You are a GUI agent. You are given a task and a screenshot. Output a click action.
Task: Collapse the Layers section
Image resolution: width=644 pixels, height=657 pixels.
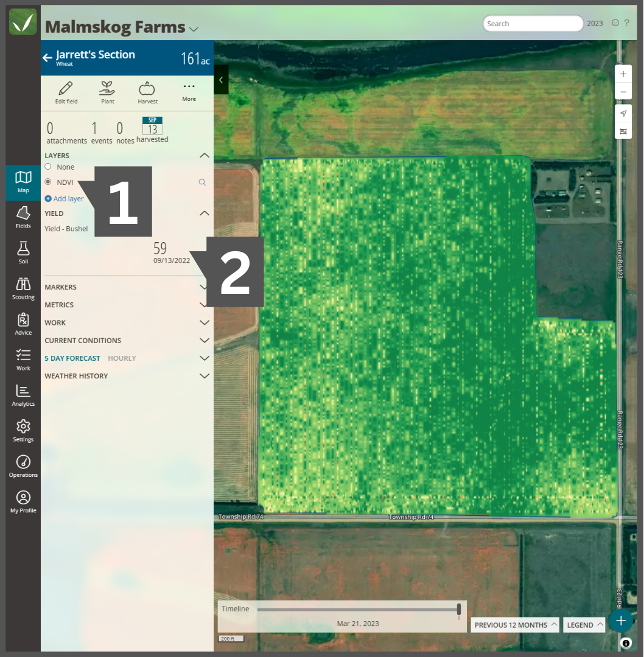click(204, 156)
